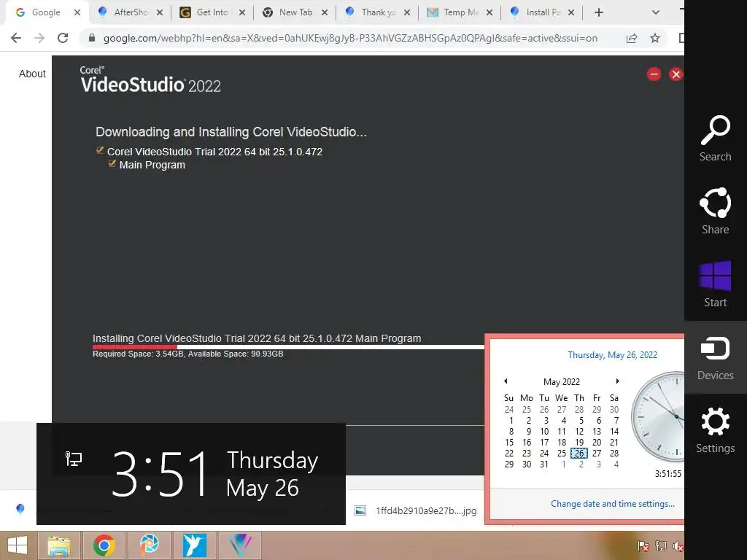Screen dimensions: 747x560
Task: Bookmark this page with the star icon
Action: [655, 38]
